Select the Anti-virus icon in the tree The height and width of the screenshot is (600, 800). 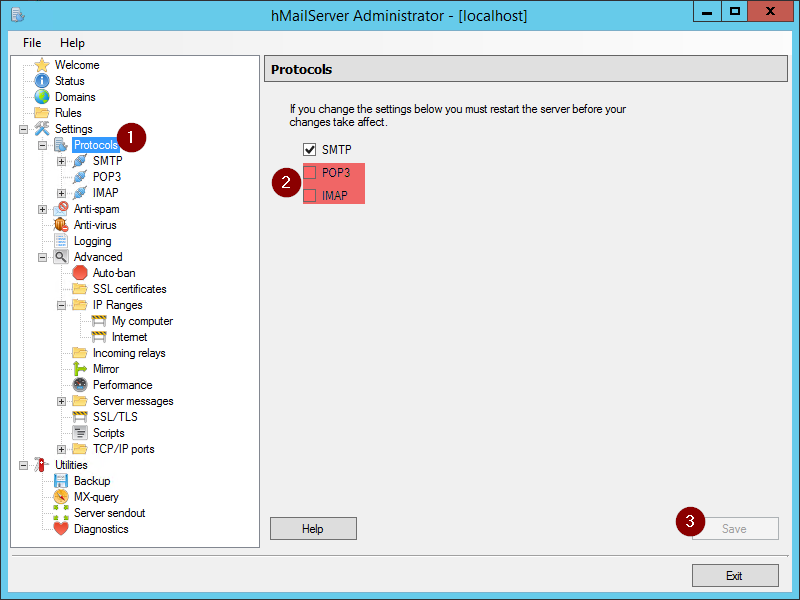(x=59, y=225)
